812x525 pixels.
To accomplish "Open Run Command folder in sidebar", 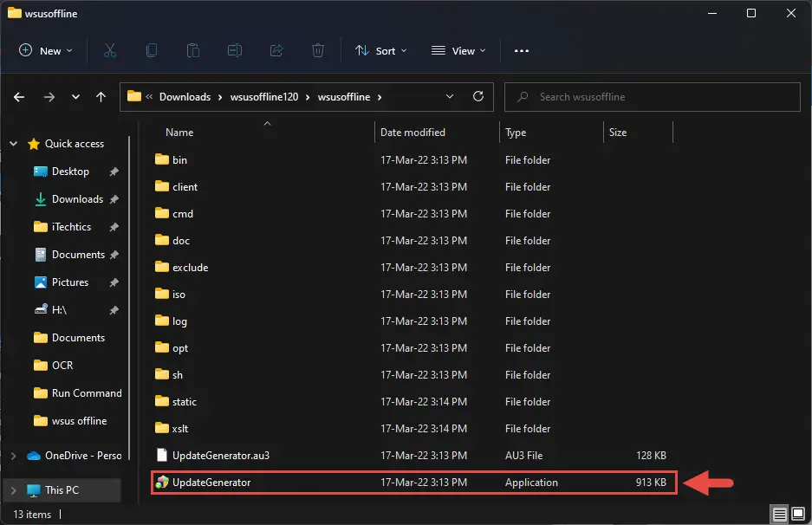I will (x=87, y=393).
